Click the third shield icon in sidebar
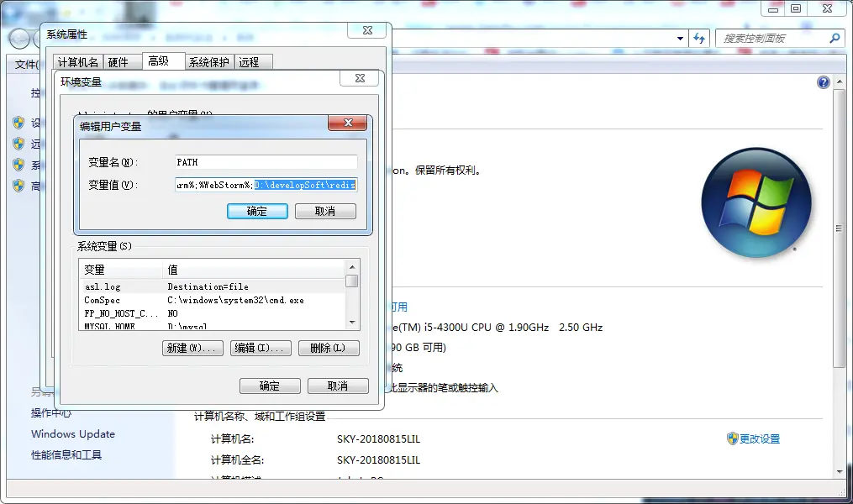The image size is (853, 504). click(x=18, y=165)
